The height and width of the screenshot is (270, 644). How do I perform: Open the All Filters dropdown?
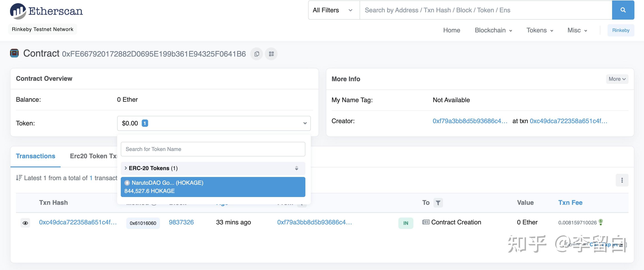click(x=332, y=10)
